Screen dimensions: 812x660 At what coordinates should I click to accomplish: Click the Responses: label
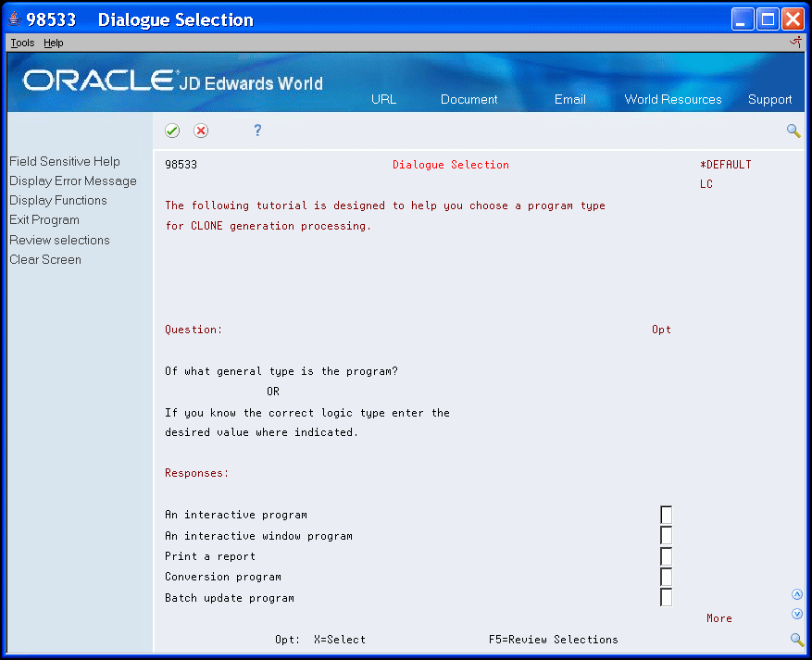pos(197,473)
